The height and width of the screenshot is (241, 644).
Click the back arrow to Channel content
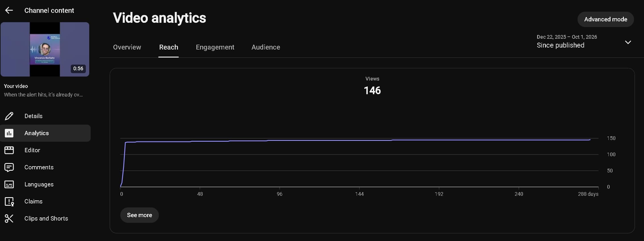9,11
